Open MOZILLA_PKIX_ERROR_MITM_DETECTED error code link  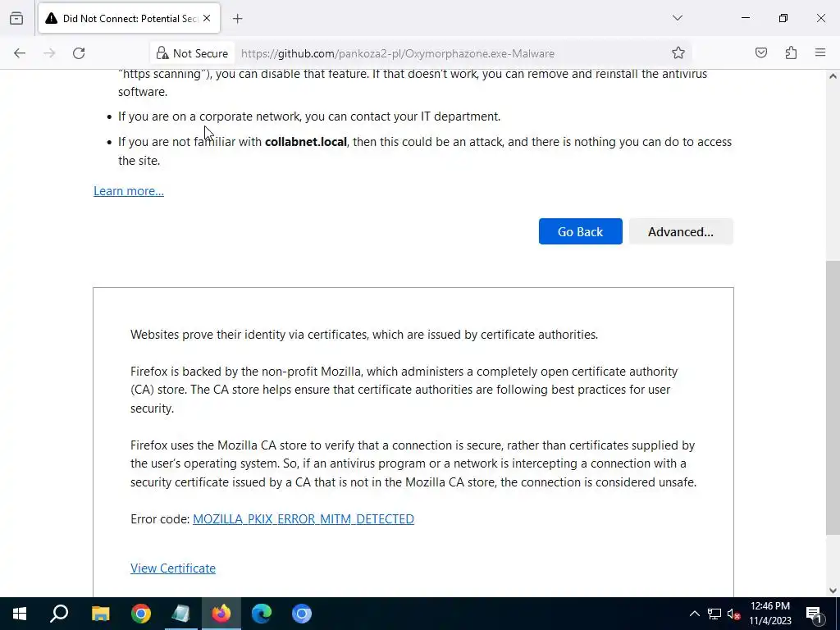coord(304,518)
